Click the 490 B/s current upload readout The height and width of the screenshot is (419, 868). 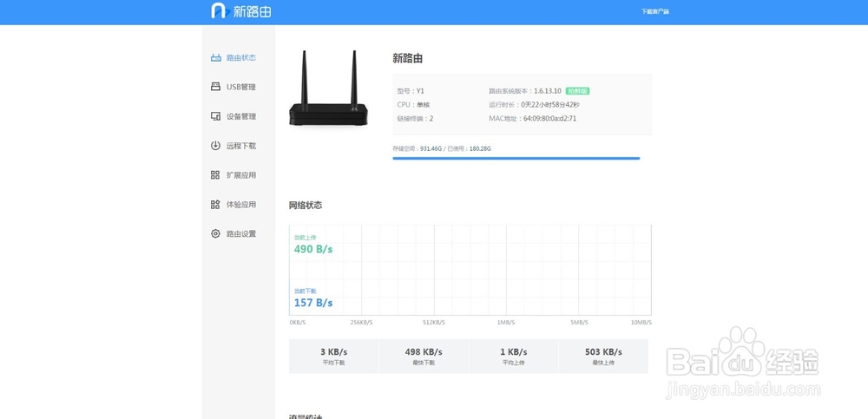click(x=313, y=249)
